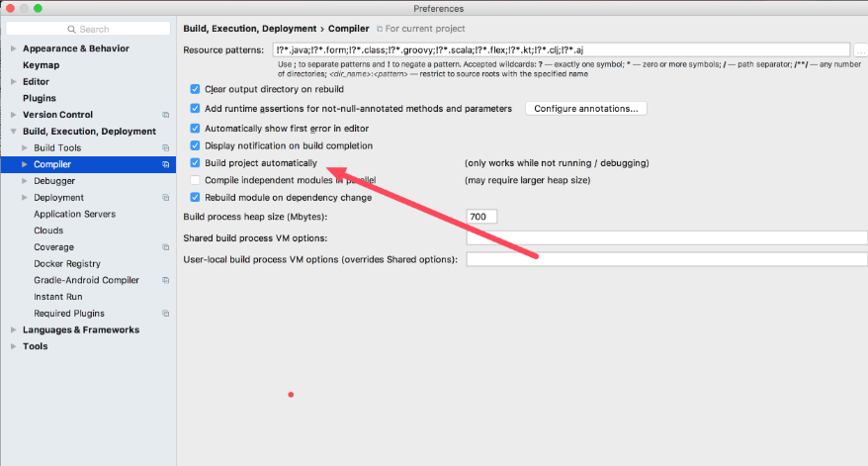Enable Compile independent modules in parallel
The width and height of the screenshot is (868, 466).
point(196,180)
